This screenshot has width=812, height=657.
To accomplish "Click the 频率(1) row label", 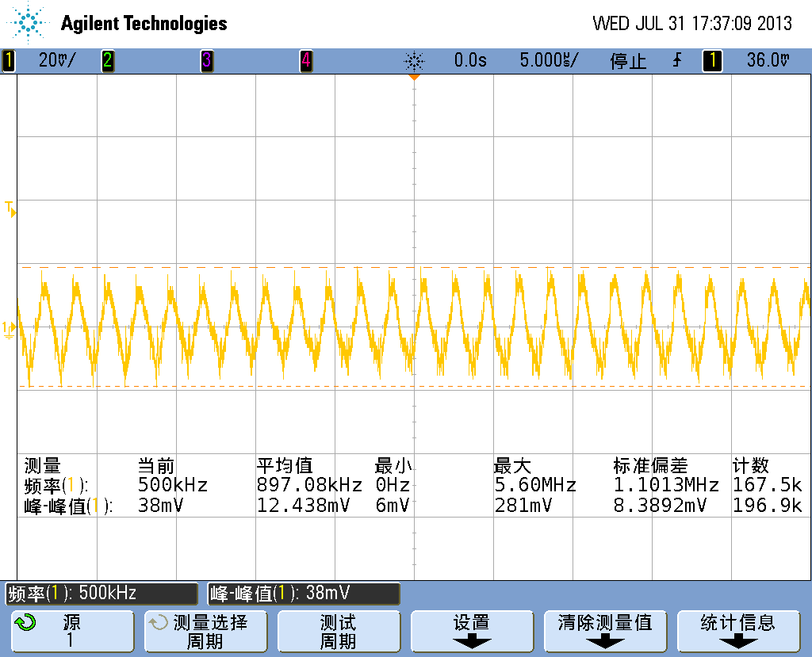I will click(x=56, y=486).
